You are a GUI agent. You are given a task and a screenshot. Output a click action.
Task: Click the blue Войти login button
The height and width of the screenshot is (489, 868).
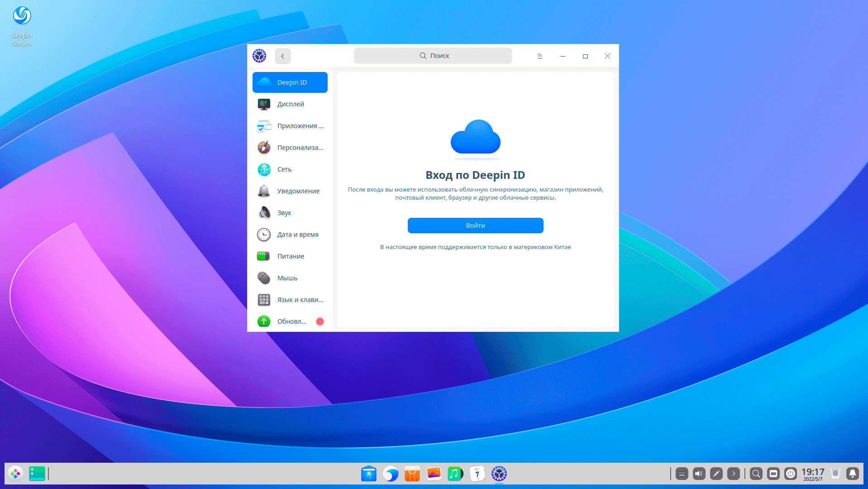[x=475, y=225]
